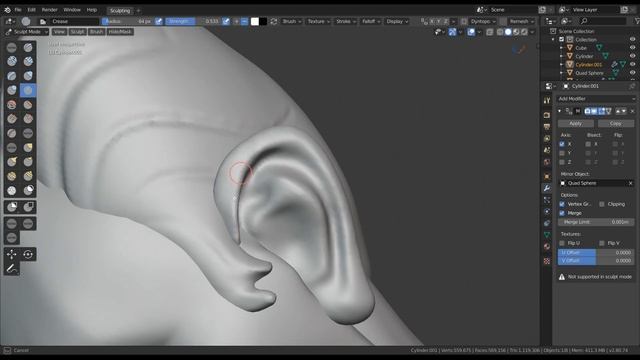Open the Display settings dropdown
The width and height of the screenshot is (640, 360).
pos(397,21)
